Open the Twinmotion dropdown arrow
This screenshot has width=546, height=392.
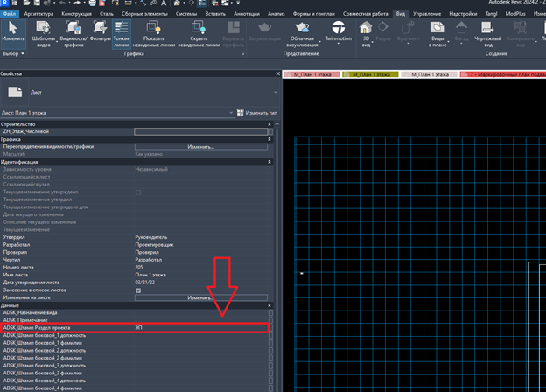(338, 44)
